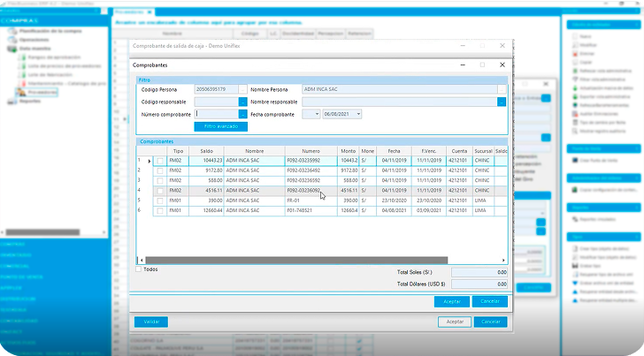Click lookup button beside Código Persona field
Screen dimensions: 644x356
243,89
